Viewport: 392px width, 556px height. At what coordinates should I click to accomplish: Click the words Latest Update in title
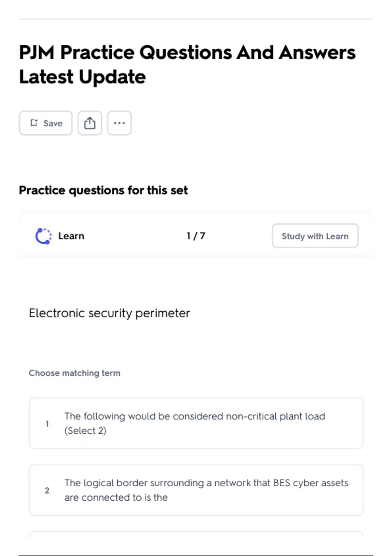pyautogui.click(x=82, y=77)
